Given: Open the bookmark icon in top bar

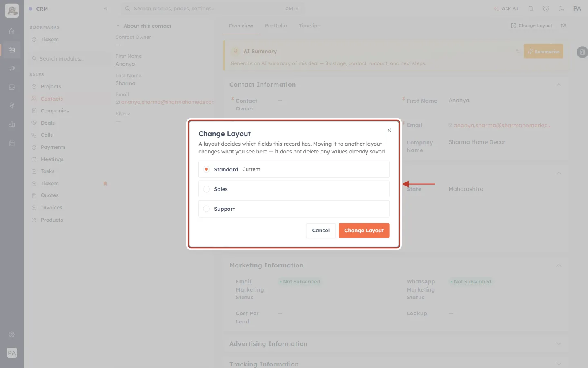Looking at the screenshot, I should (531, 9).
